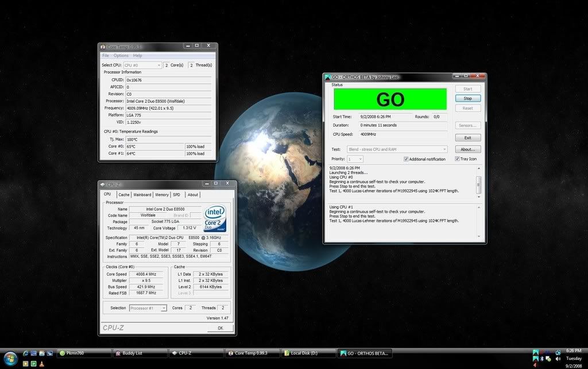Open Internet Explorer from quick launch
Screen dimensions: 588x369
[25, 353]
